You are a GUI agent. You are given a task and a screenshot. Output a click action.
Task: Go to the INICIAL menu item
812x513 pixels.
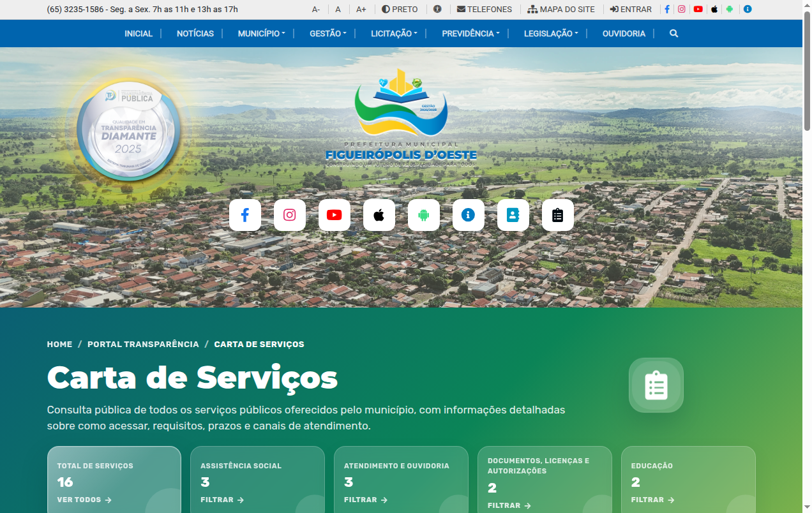point(139,34)
